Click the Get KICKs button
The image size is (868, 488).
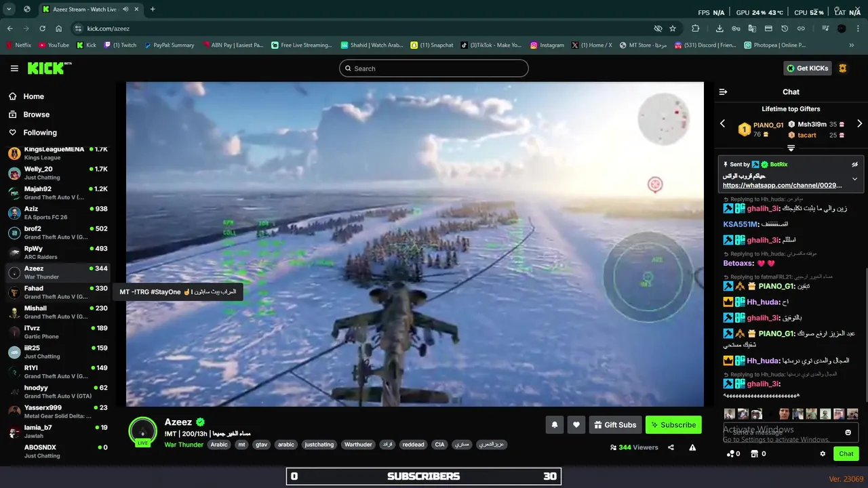[x=807, y=68]
